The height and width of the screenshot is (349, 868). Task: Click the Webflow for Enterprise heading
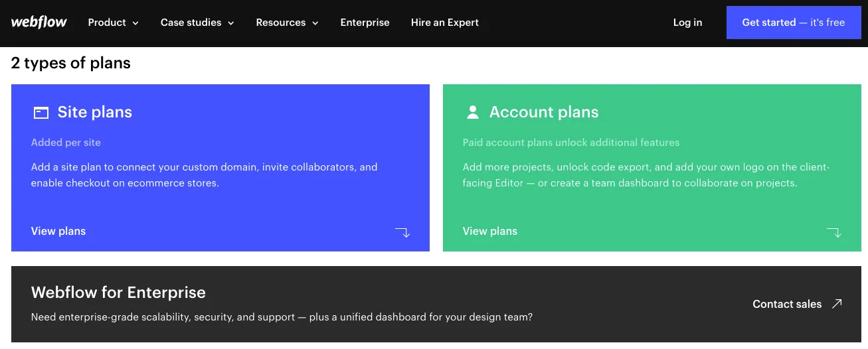pos(118,293)
